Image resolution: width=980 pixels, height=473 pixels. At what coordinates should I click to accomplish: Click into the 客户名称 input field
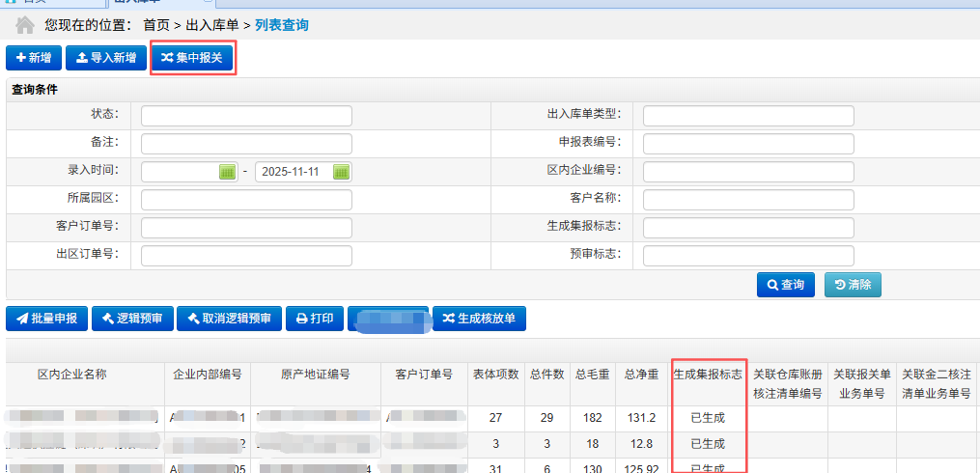[748, 200]
